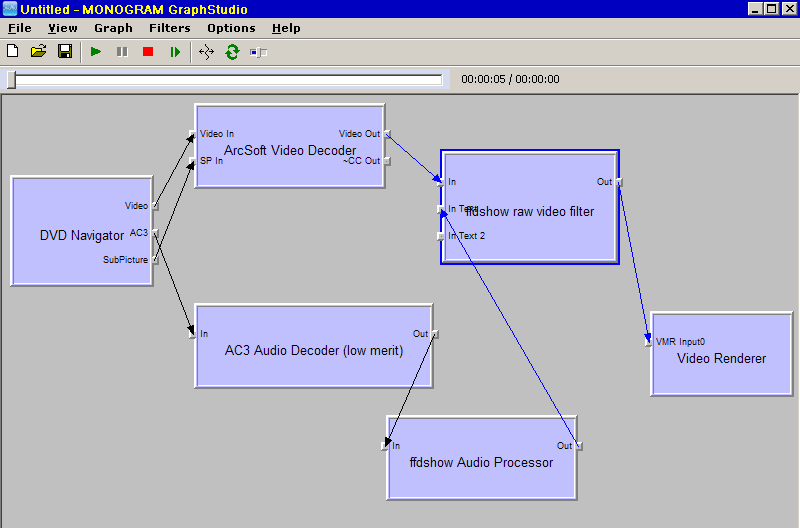Create a new graph with New icon
Image resolution: width=800 pixels, height=528 pixels.
[x=13, y=52]
